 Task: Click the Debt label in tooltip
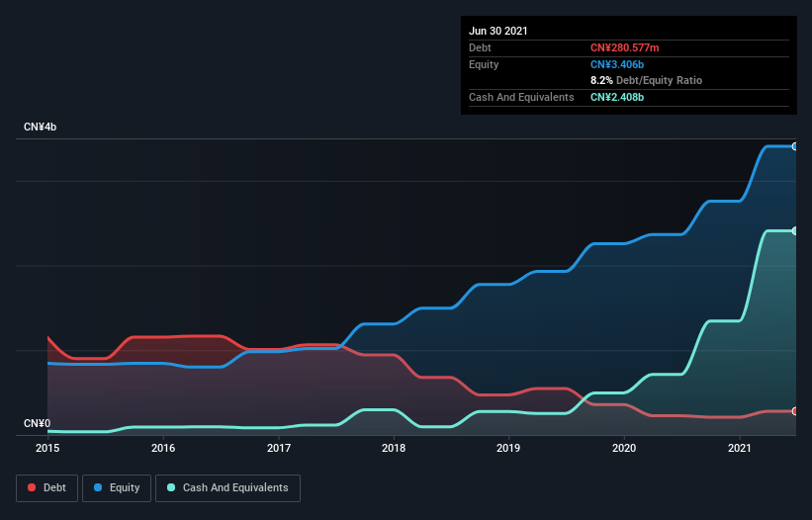tap(480, 47)
